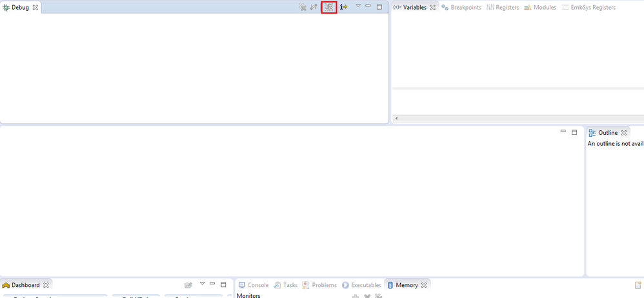
Task: Toggle Instruction Stepping Mode icon
Action: 344,7
